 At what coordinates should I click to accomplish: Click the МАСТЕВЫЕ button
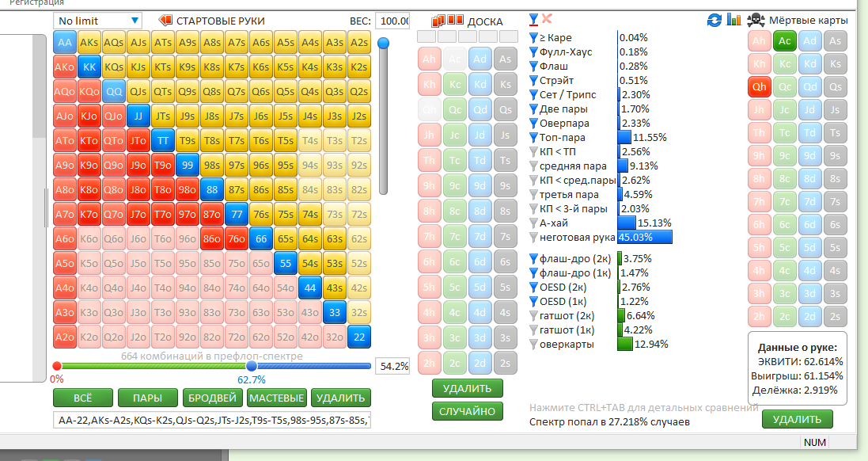[277, 398]
